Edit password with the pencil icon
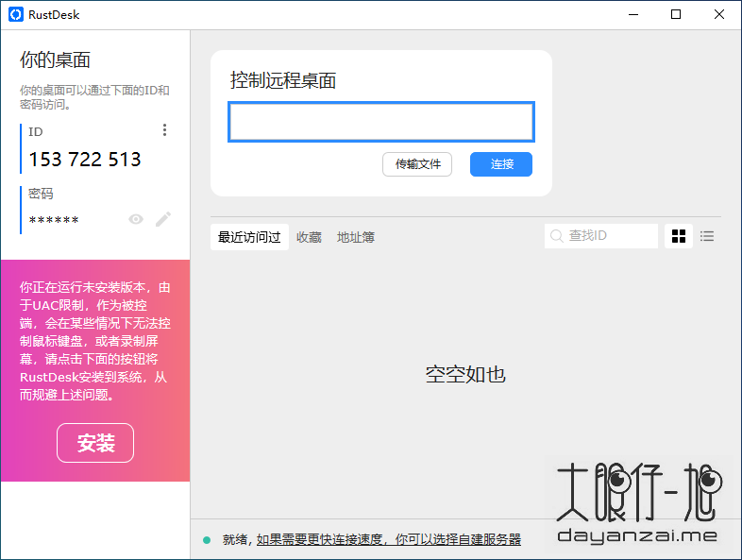The image size is (742, 560). pos(163,219)
